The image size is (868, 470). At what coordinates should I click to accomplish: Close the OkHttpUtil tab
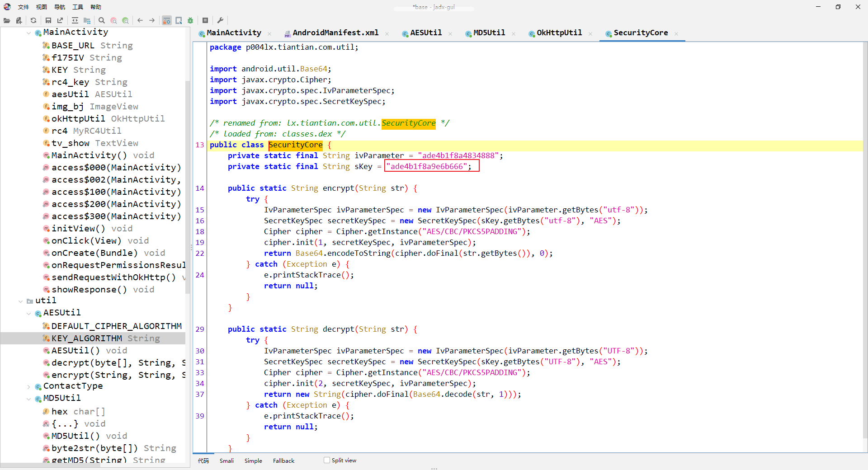[x=590, y=33]
